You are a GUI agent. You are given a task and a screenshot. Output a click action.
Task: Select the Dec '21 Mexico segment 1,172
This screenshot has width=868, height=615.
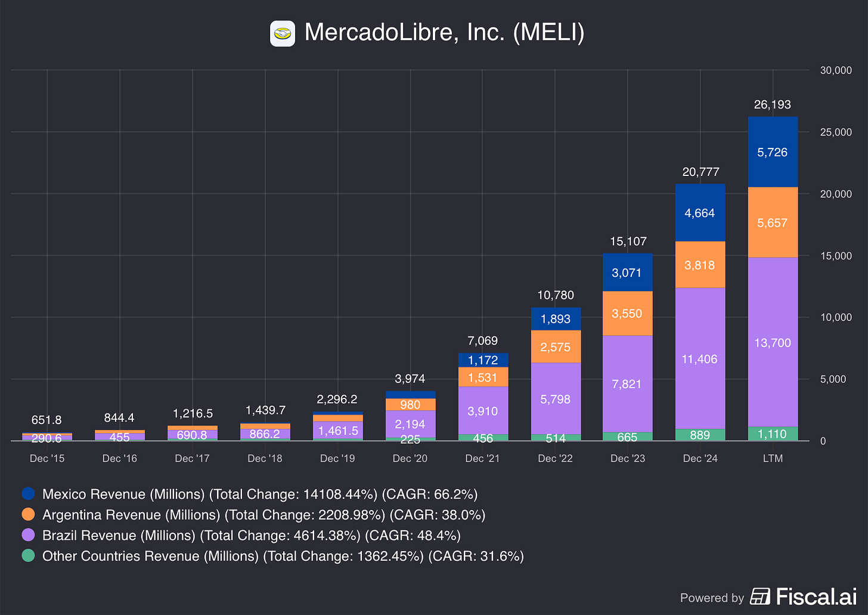pyautogui.click(x=483, y=360)
